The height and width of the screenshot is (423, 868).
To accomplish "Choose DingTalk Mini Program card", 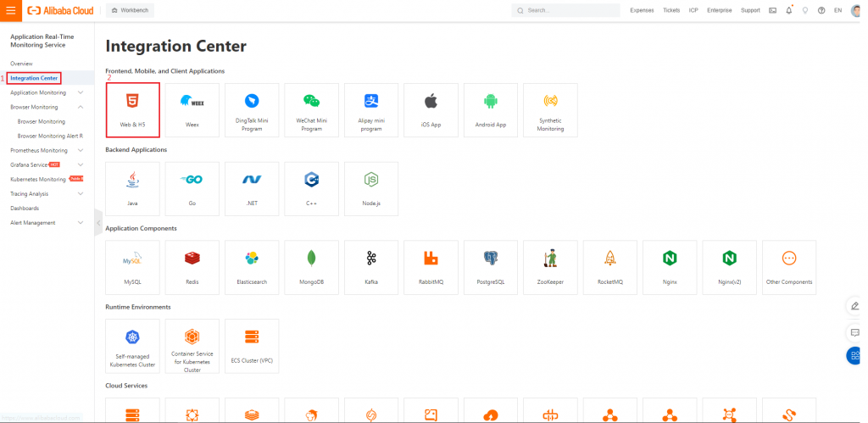I will pyautogui.click(x=252, y=110).
